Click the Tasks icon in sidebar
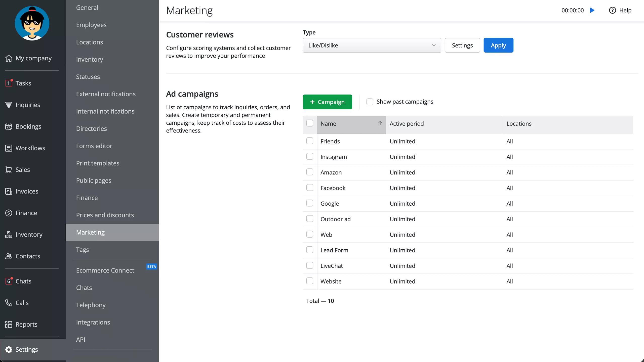 click(x=9, y=83)
